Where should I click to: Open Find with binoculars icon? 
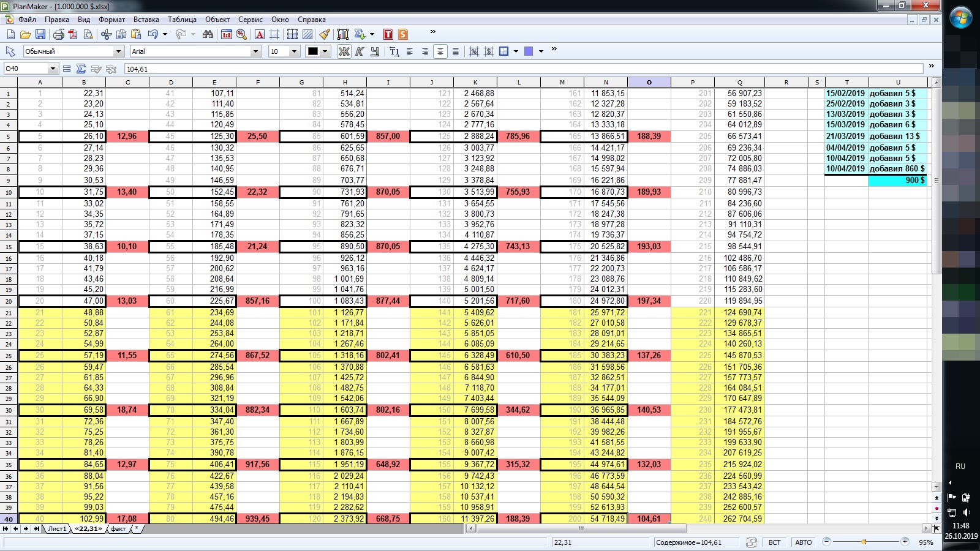208,35
